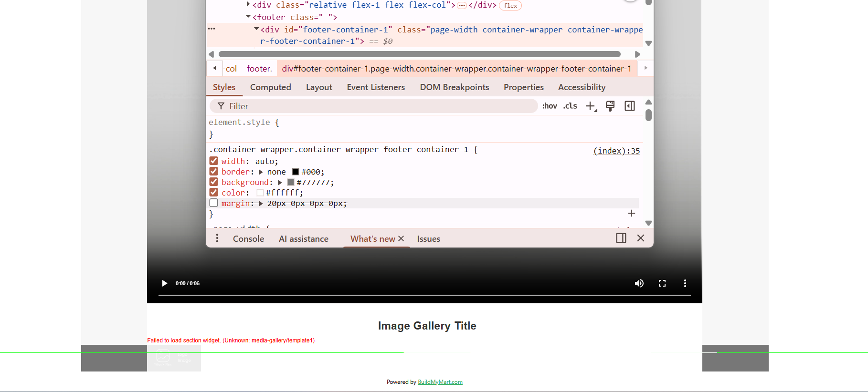Viewport: 868px width, 392px height.
Task: Open the #ffffff color swatch
Action: click(x=260, y=193)
